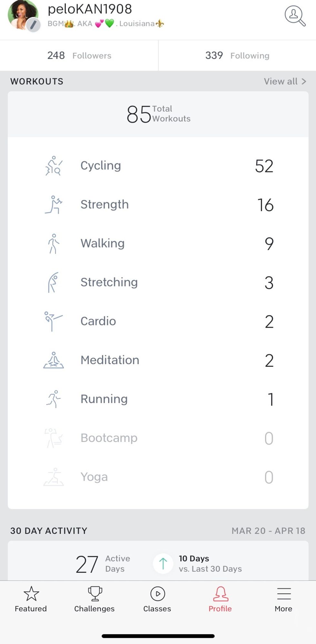
Task: Switch to the Challenges tab
Action: coord(94,599)
